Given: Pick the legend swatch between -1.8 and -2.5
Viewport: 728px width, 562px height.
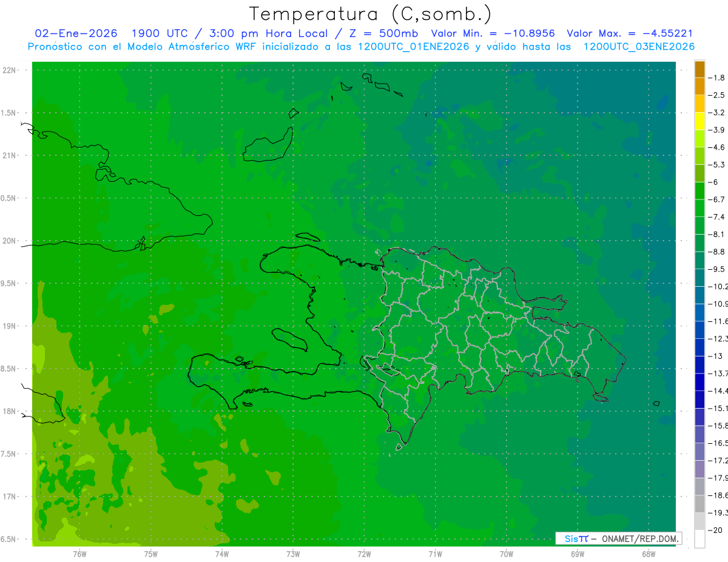Looking at the screenshot, I should click(699, 86).
